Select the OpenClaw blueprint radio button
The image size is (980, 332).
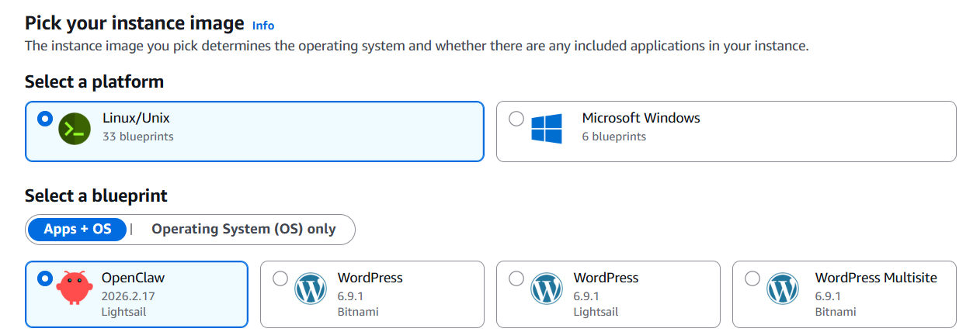click(x=45, y=278)
